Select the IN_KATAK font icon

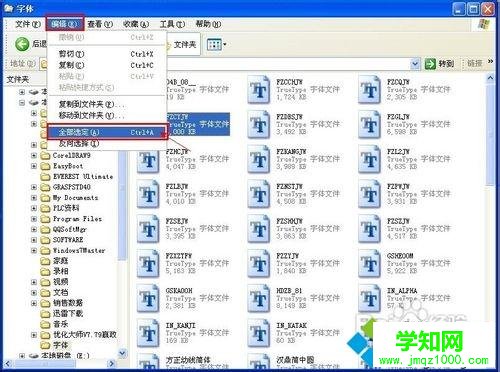pos(259,333)
